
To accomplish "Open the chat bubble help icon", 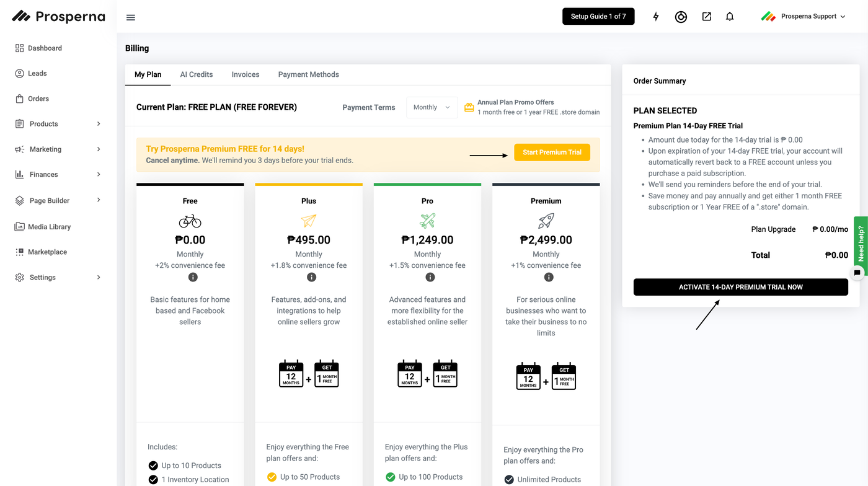I will [857, 272].
